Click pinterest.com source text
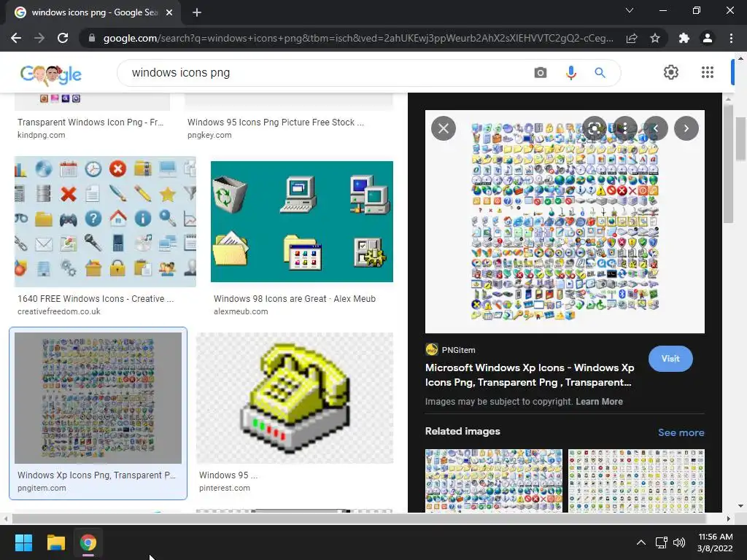Viewport: 747px width, 560px height. (225, 488)
